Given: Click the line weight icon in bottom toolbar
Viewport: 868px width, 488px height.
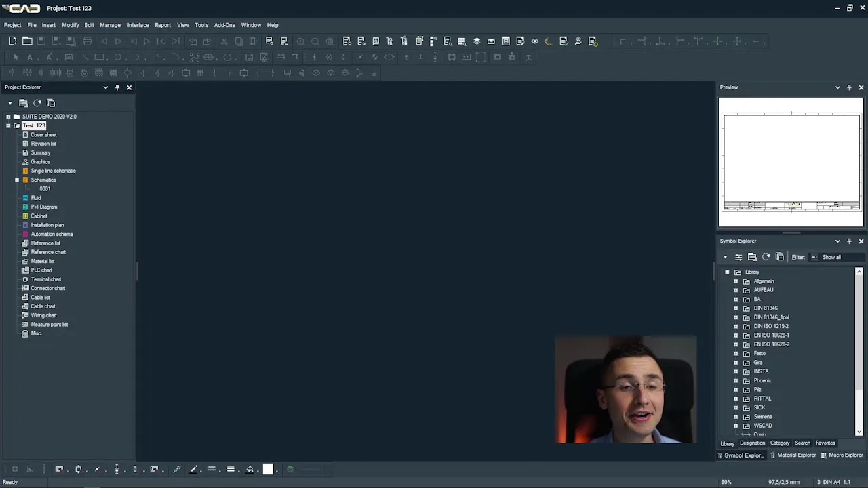Looking at the screenshot, I should (x=231, y=469).
